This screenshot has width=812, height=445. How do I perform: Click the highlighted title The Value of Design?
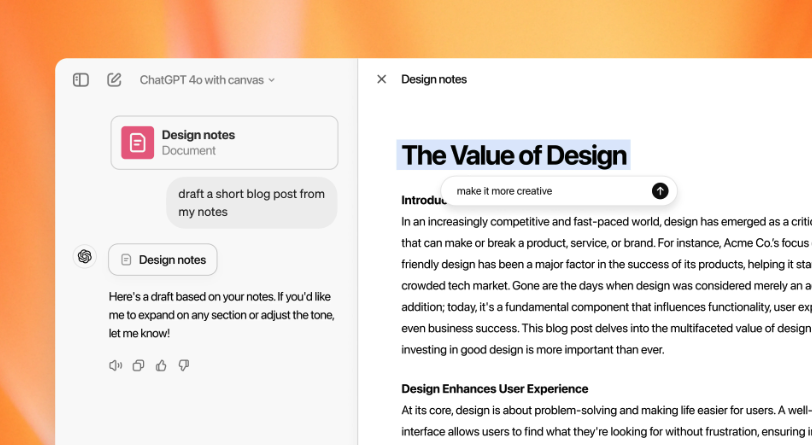pyautogui.click(x=514, y=155)
